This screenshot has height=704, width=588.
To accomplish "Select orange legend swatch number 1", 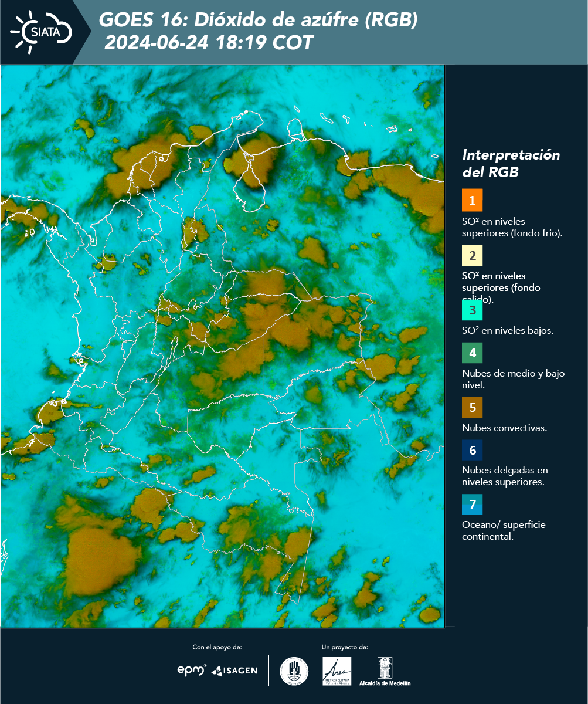I will click(472, 200).
